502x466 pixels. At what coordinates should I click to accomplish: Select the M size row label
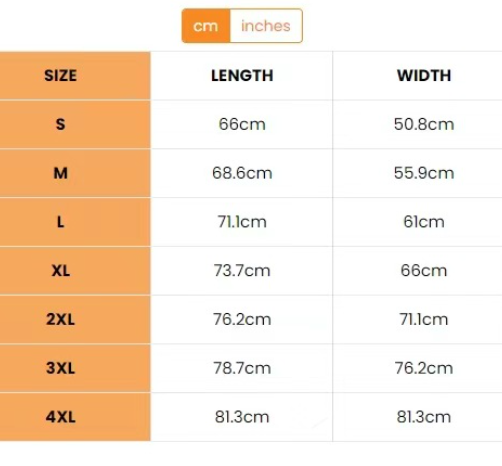click(x=61, y=173)
